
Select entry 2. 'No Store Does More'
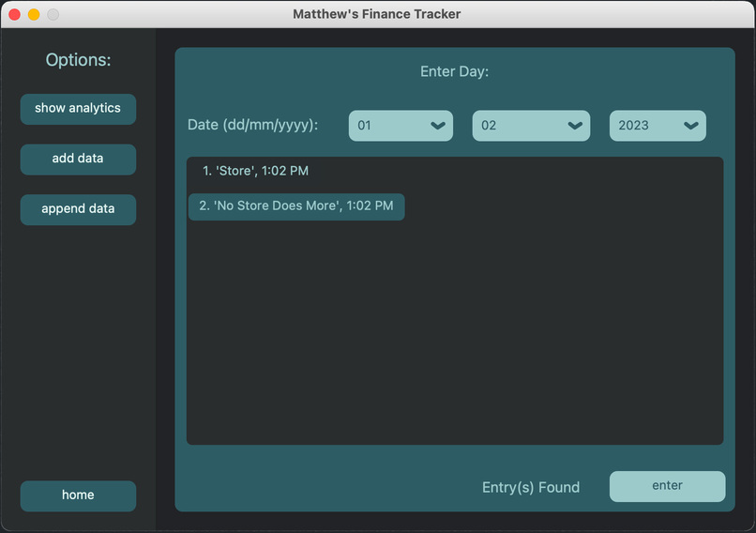coord(296,206)
